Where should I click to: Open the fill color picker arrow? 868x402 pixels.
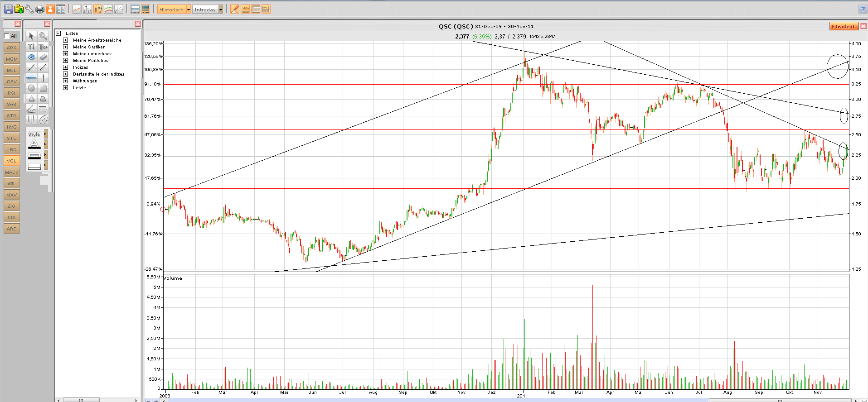tap(45, 166)
